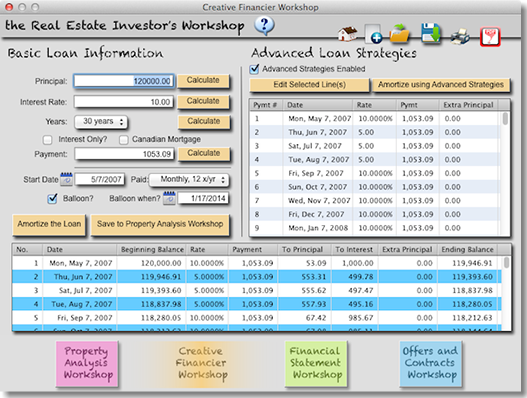
Task: Select advanced row Thu, Jun 7, 2007
Action: click(x=375, y=132)
